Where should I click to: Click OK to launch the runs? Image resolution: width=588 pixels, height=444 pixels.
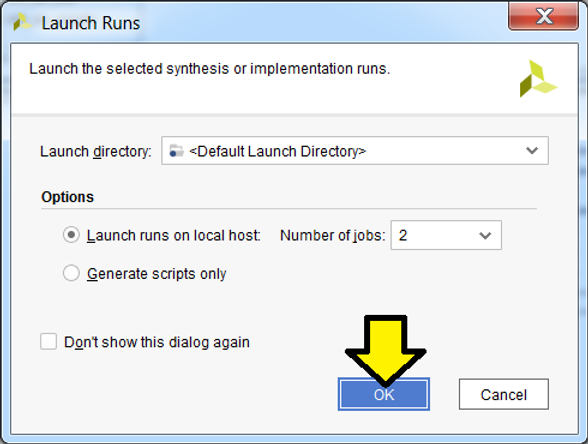384,394
